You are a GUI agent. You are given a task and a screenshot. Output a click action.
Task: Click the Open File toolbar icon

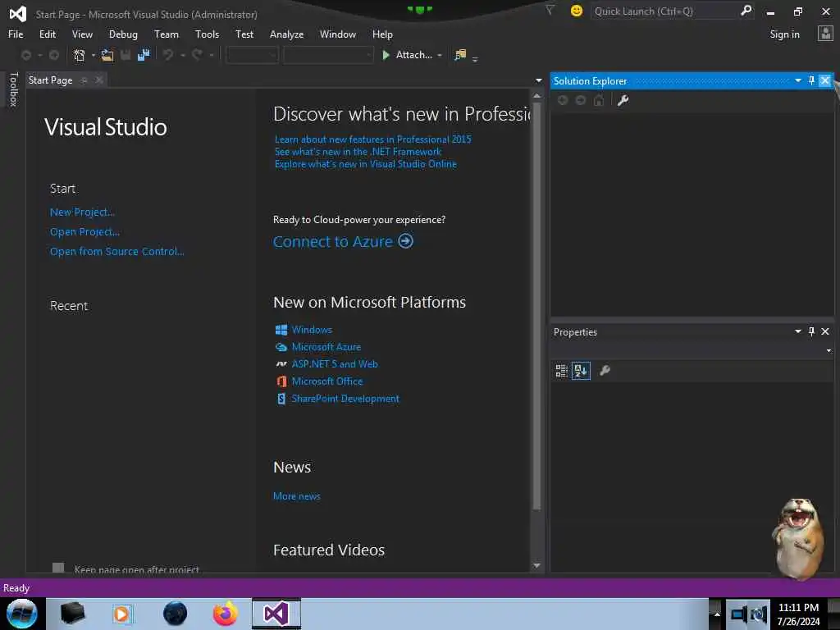(x=107, y=55)
